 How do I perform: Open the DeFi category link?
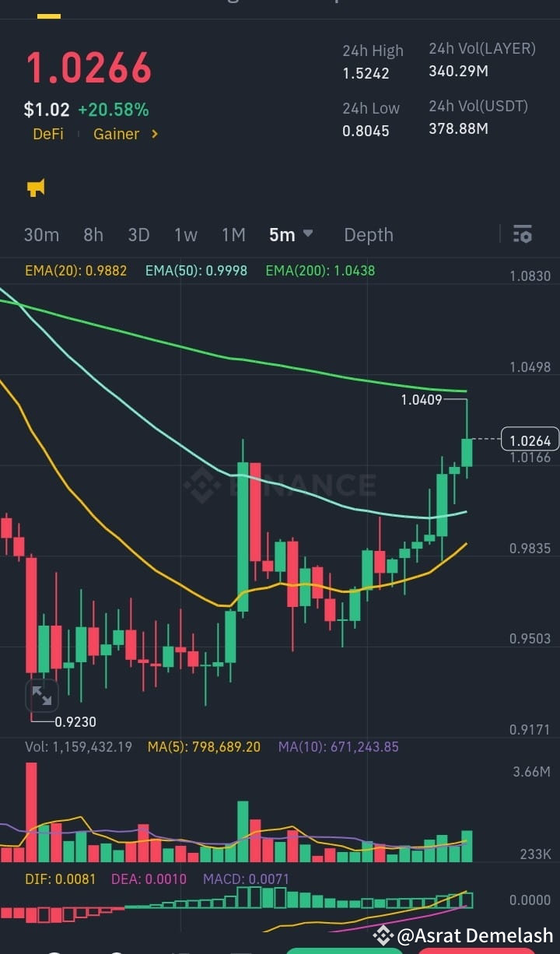[48, 134]
